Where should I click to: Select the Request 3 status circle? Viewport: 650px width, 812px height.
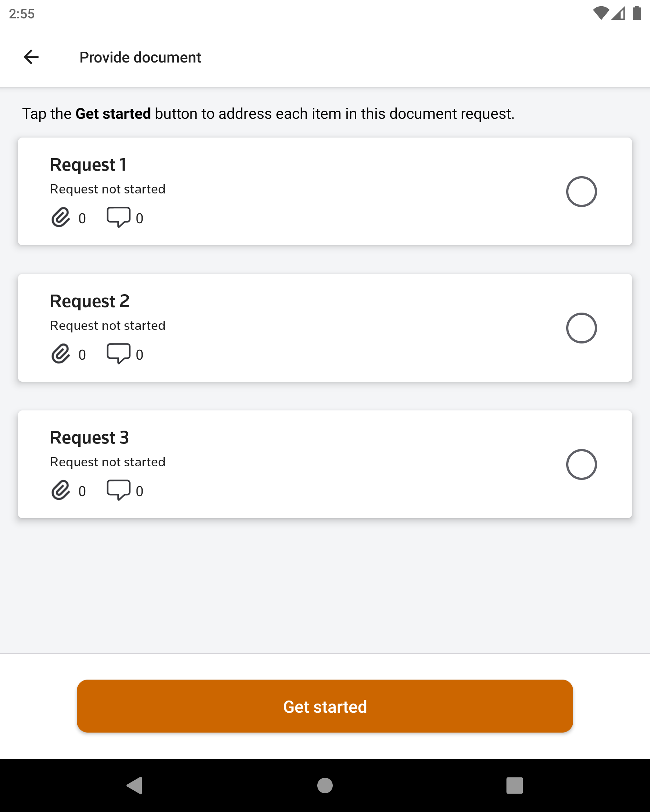(581, 464)
